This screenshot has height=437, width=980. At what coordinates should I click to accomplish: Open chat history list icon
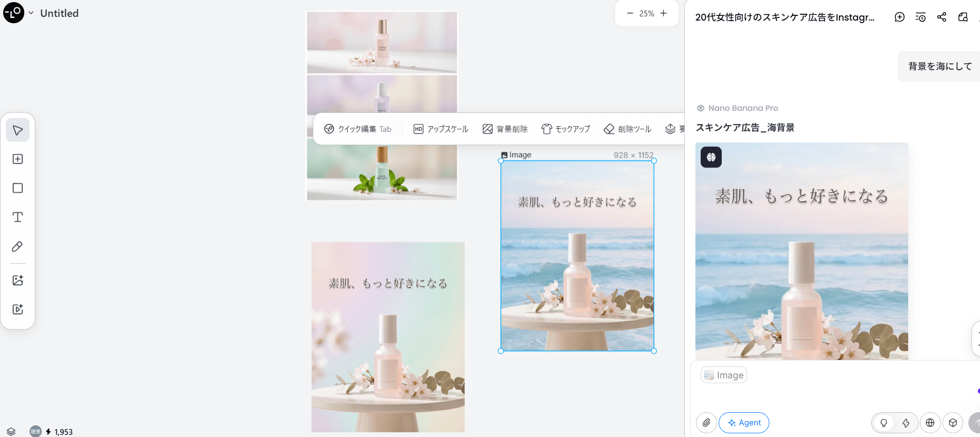(x=920, y=17)
